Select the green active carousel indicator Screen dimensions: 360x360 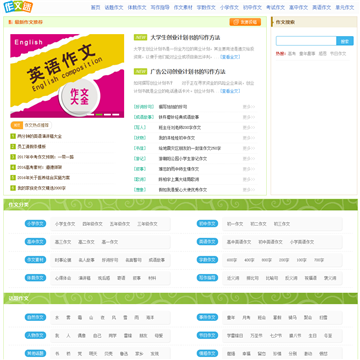[x=99, y=114]
